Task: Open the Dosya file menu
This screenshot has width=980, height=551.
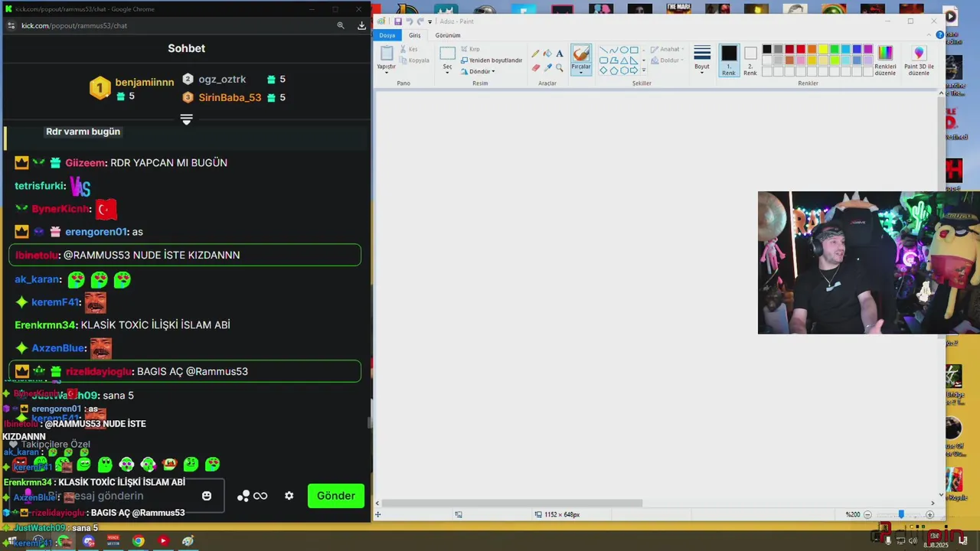Action: point(387,35)
